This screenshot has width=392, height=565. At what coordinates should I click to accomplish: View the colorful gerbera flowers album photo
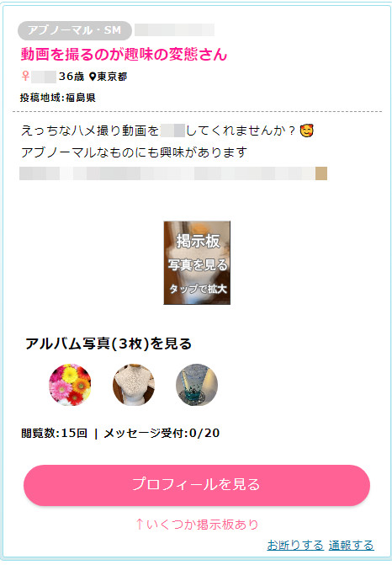70,385
